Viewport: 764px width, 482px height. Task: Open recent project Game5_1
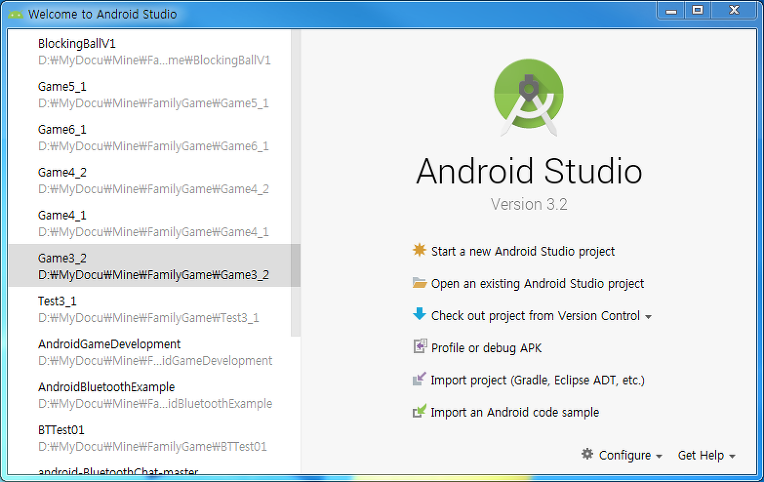point(150,94)
